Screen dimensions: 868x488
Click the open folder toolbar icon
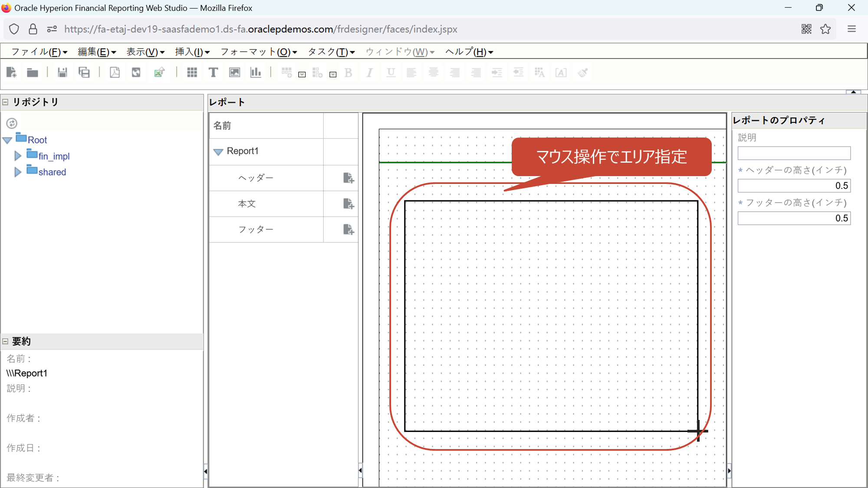pyautogui.click(x=33, y=72)
